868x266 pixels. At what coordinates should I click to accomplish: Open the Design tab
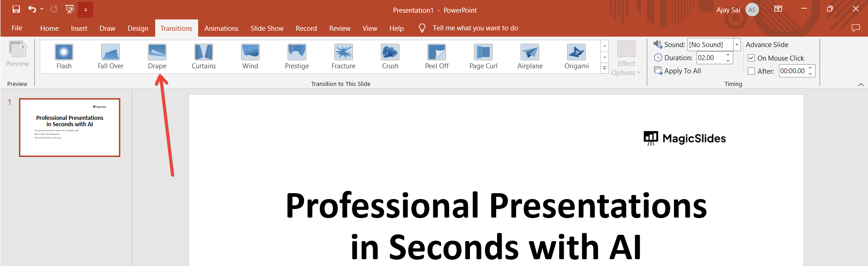[x=138, y=28]
